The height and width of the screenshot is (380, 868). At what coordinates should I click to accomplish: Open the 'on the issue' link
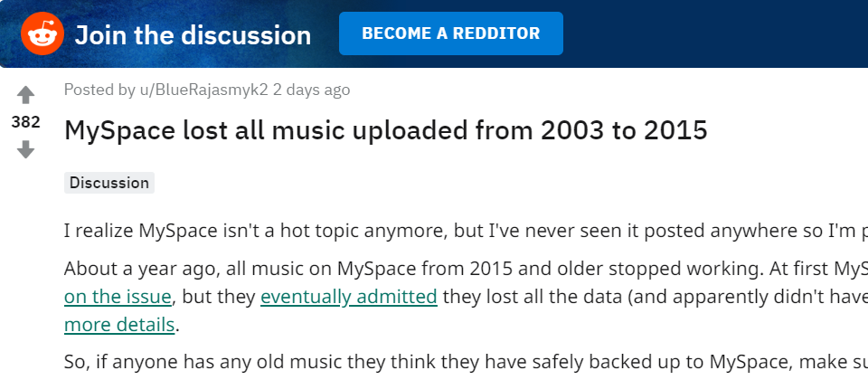[x=118, y=297]
